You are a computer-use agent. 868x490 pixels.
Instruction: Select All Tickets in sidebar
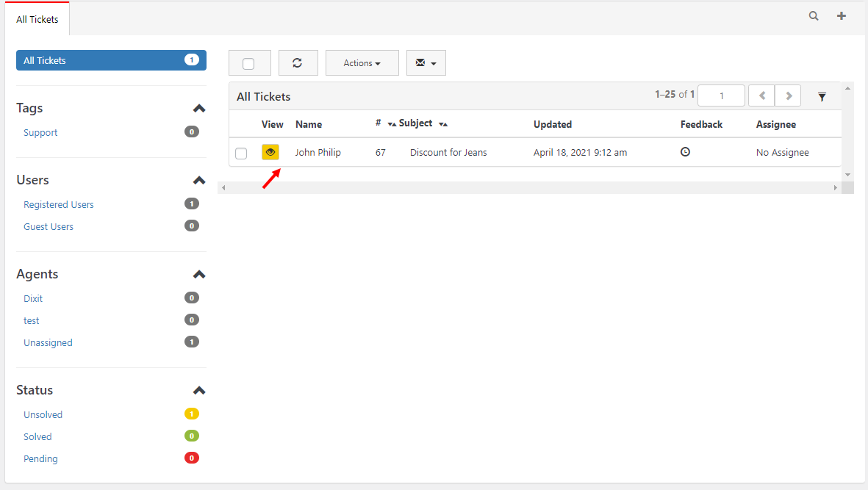click(111, 60)
